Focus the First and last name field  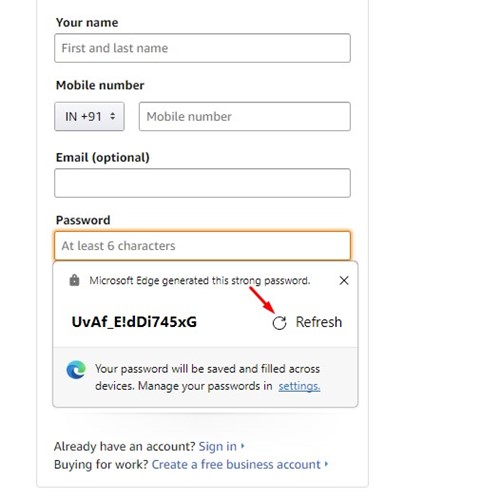pos(202,48)
